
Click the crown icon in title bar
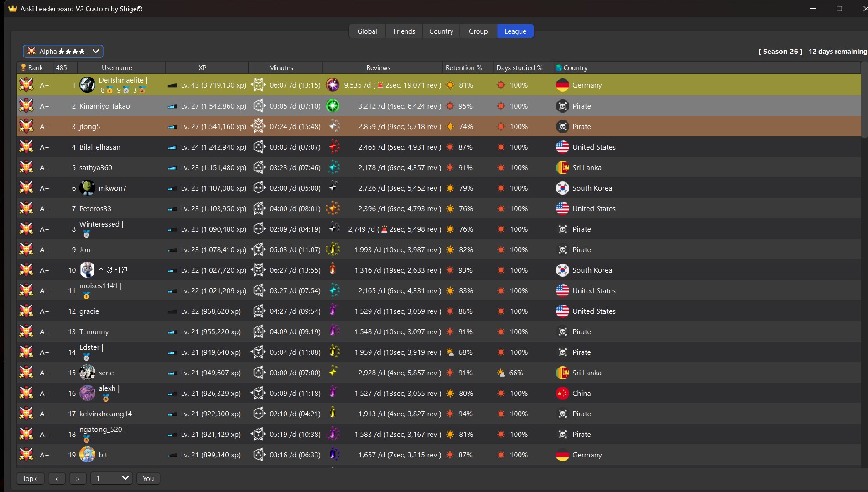click(x=12, y=9)
